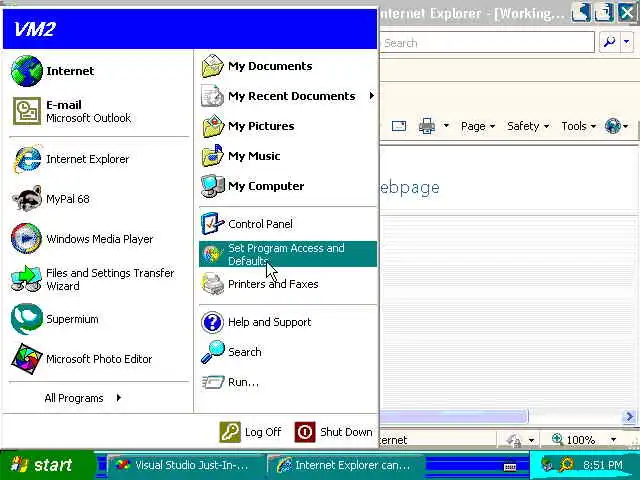
Task: Open the Print options dropdown arrow
Action: pyautogui.click(x=447, y=126)
